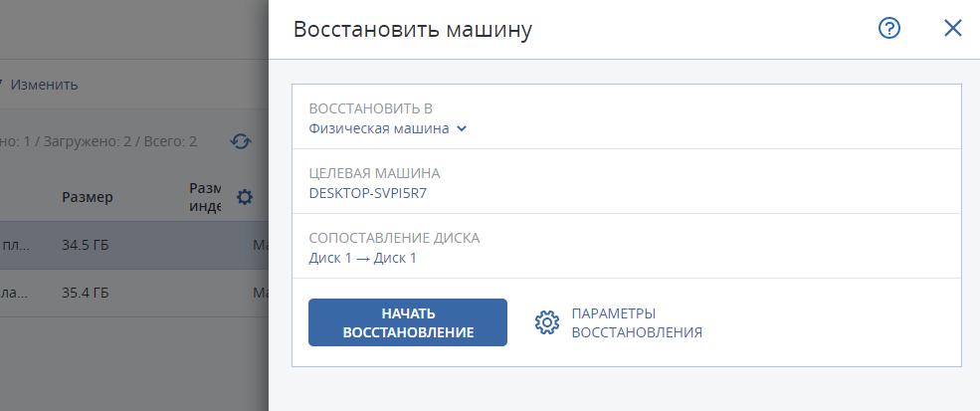Sort by the Размер column header

pos(88,198)
